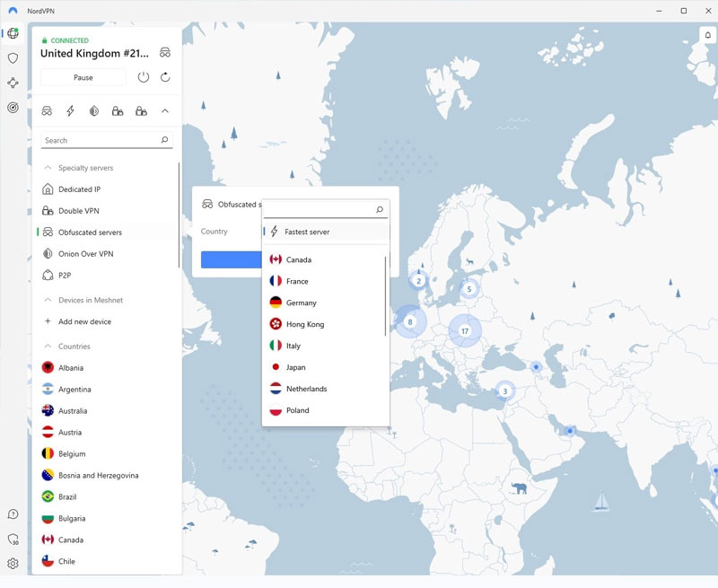Focus the country search field in obfuscated popup
Image resolution: width=718 pixels, height=588 pixels.
326,210
